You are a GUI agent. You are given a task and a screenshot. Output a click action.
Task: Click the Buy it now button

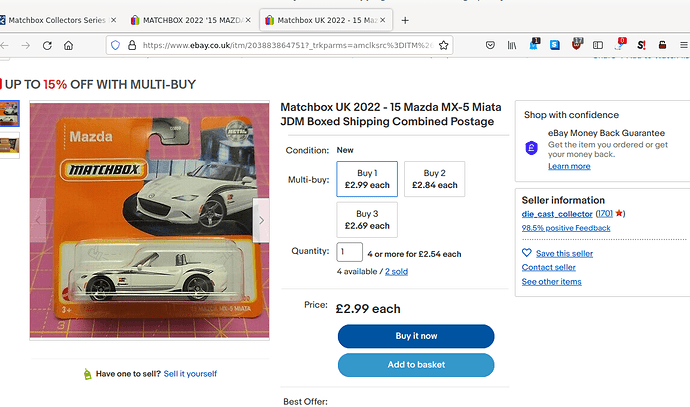point(416,336)
